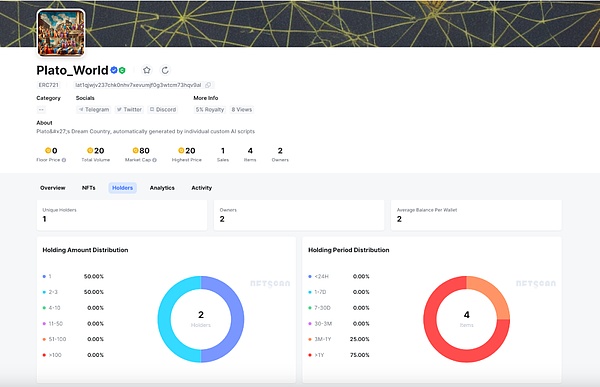Image resolution: width=600 pixels, height=387 pixels.
Task: Open the Twitter social link
Action: coord(129,109)
